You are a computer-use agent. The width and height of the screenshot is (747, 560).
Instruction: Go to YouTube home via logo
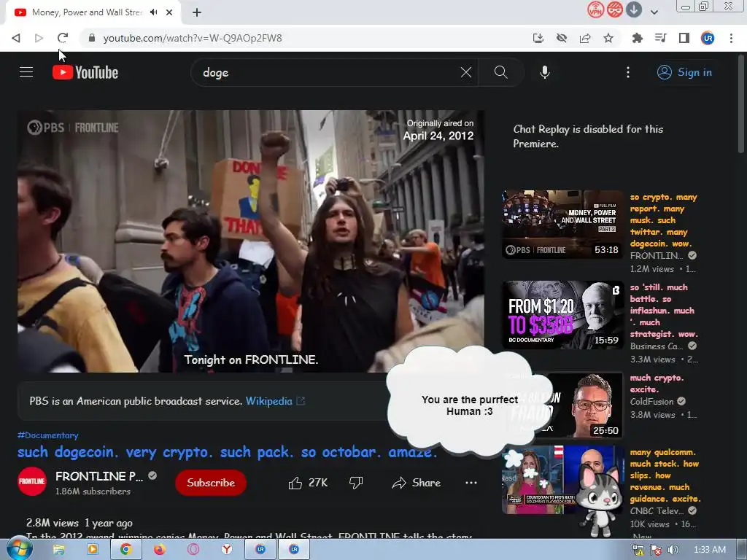click(85, 72)
